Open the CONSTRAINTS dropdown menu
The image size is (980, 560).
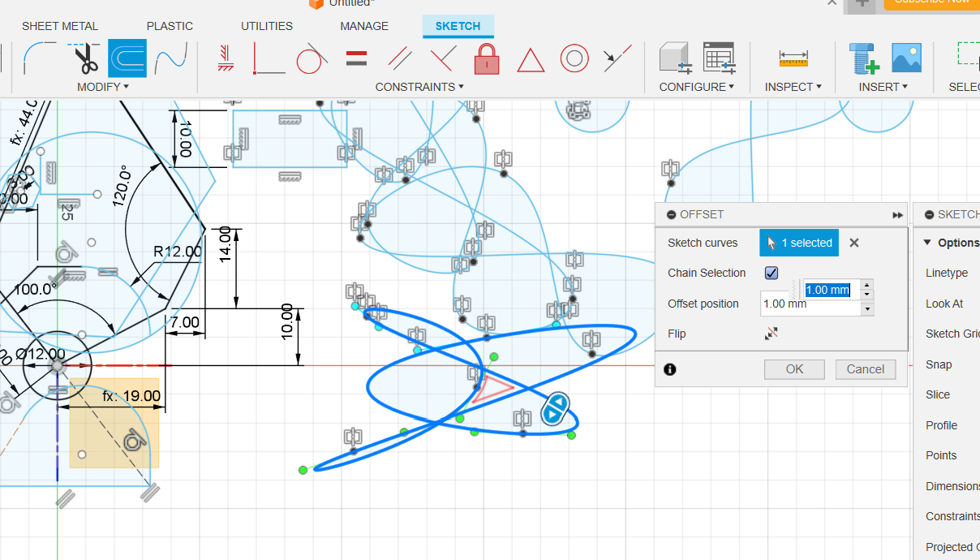click(419, 87)
